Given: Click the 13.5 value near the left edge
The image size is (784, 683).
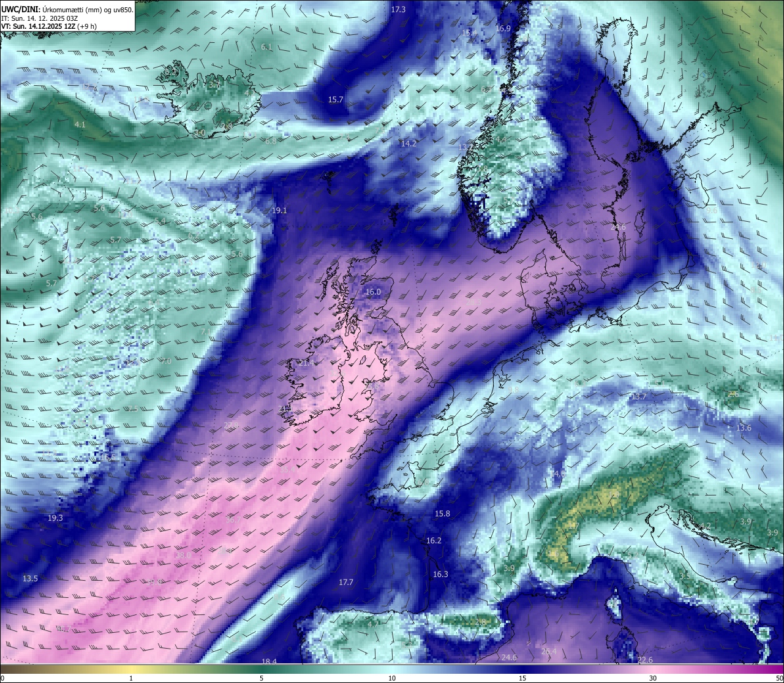Looking at the screenshot, I should point(30,578).
